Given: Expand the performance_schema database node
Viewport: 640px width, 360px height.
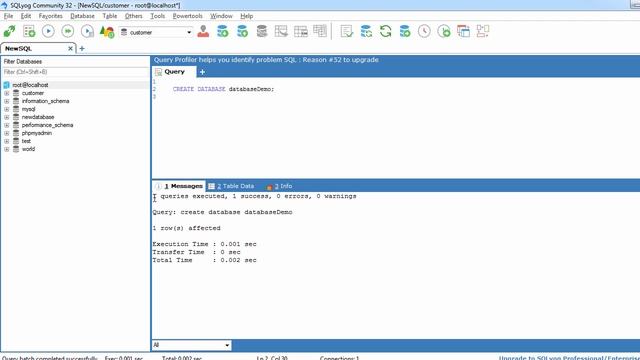Looking at the screenshot, I should point(7,125).
